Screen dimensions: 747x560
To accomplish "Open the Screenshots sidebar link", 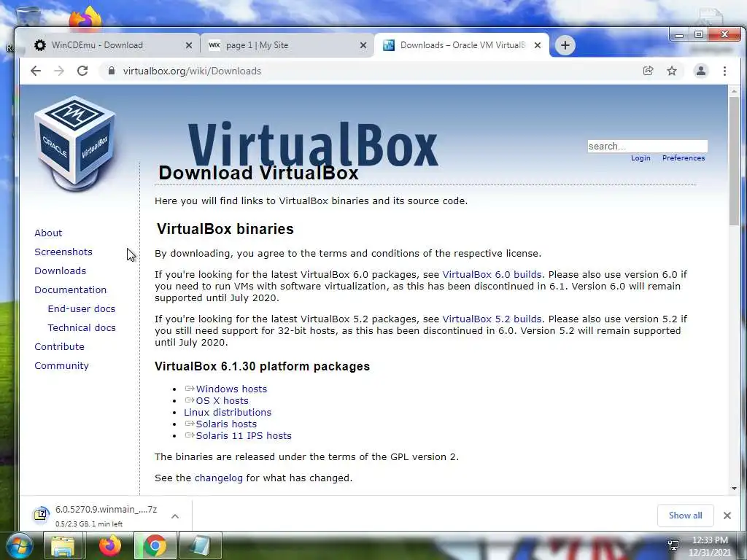I will click(x=63, y=252).
